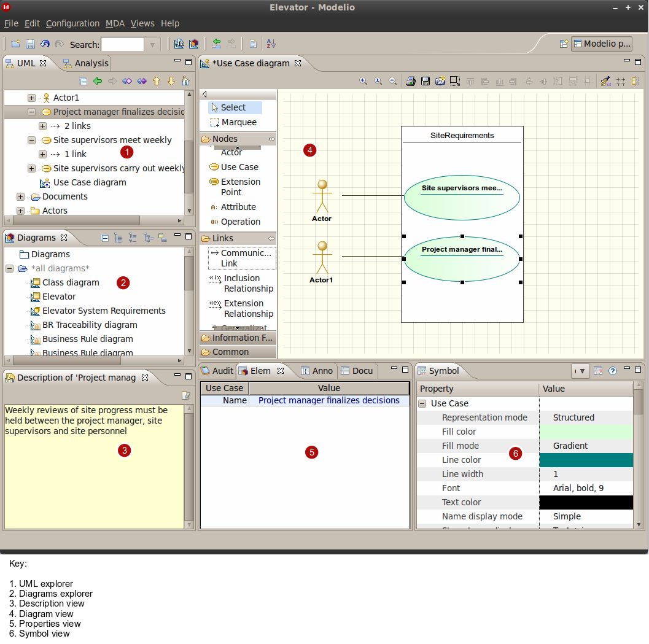649x644 pixels.
Task: Click the A-Z sort icon in the main toolbar
Action: coord(271,44)
